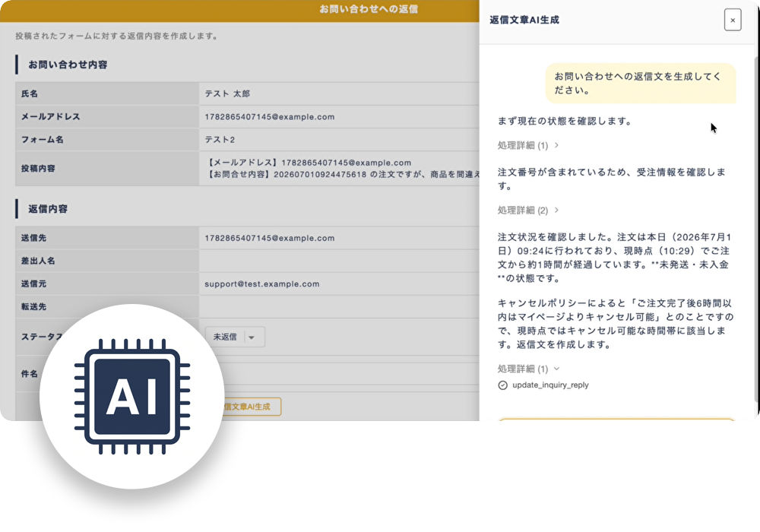Click the お問い合わせへの返信 header title

point(369,9)
